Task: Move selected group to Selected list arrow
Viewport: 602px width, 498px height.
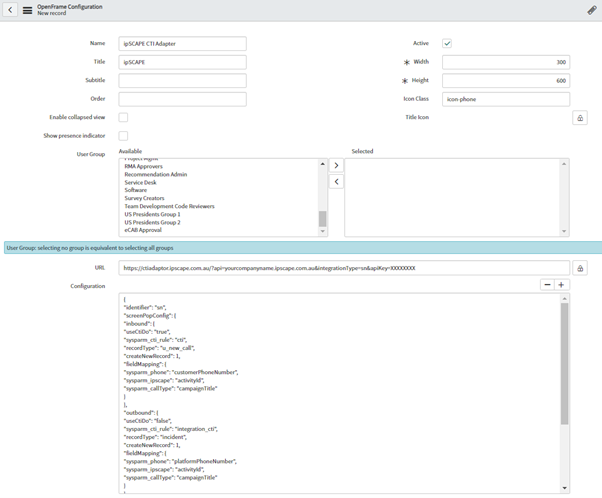Action: pyautogui.click(x=336, y=165)
